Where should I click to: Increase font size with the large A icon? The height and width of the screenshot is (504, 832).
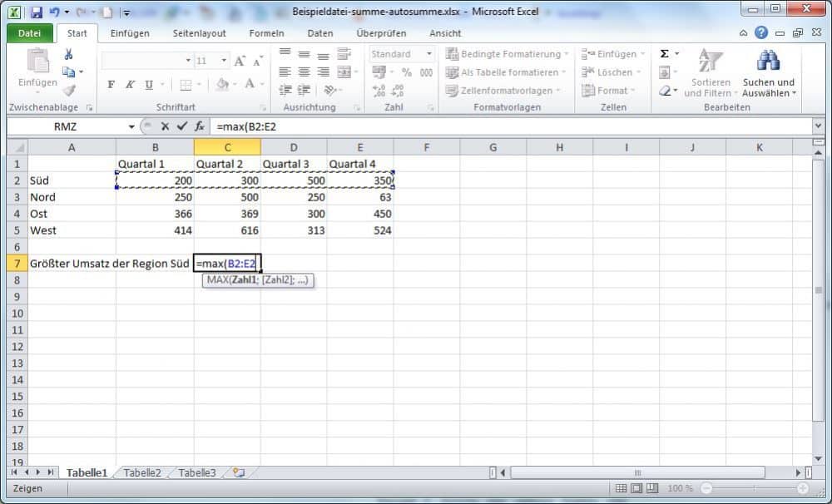pyautogui.click(x=240, y=61)
